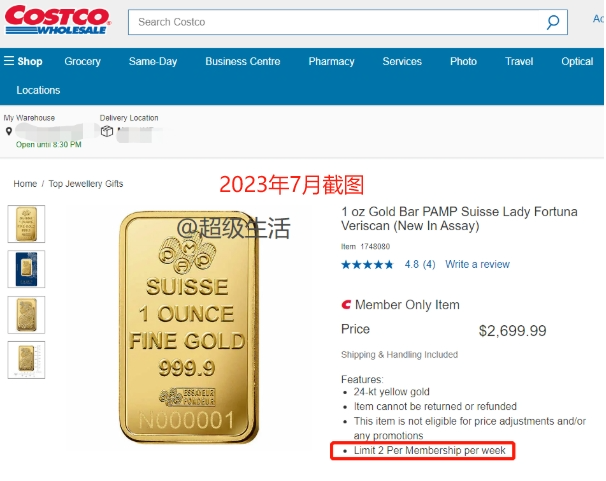Open the Travel navigation item
The width and height of the screenshot is (606, 481).
[x=519, y=61]
